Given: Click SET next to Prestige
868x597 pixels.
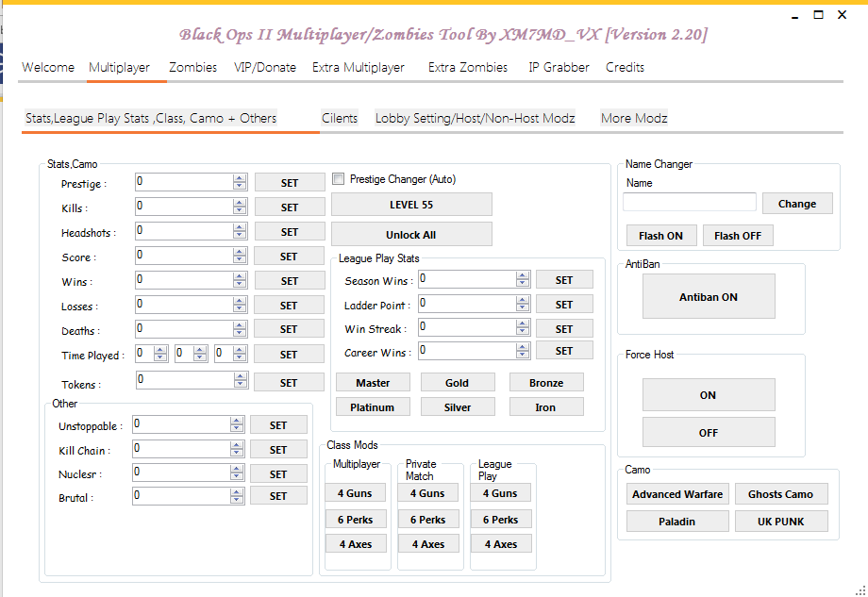Looking at the screenshot, I should (x=290, y=183).
